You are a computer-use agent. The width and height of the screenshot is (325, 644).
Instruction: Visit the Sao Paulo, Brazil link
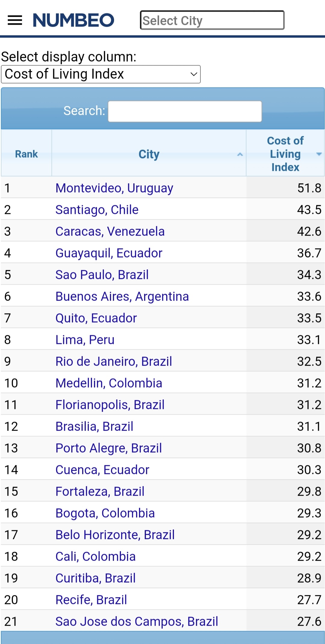point(102,275)
